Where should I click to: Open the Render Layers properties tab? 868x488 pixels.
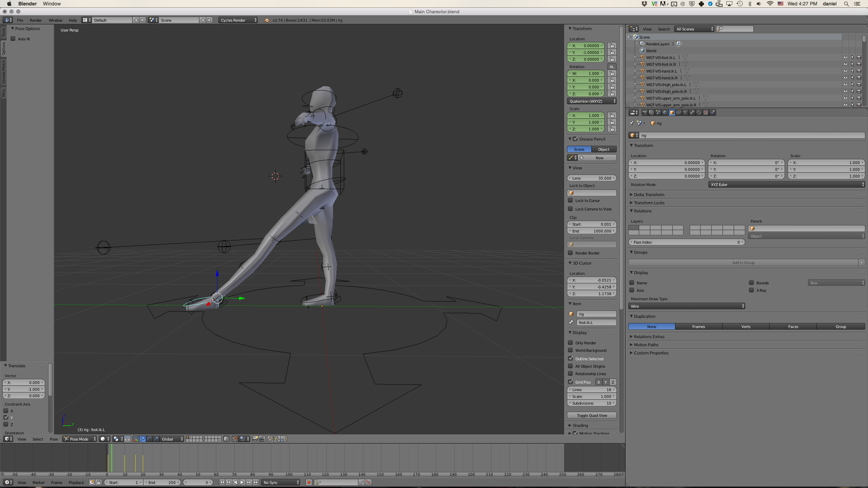point(651,113)
